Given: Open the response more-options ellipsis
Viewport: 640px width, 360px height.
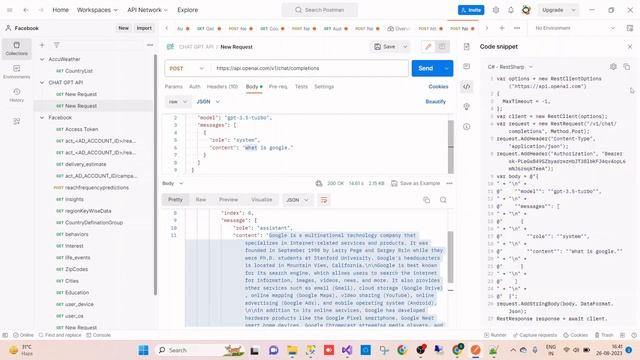Looking at the screenshot, I should pyautogui.click(x=449, y=184).
